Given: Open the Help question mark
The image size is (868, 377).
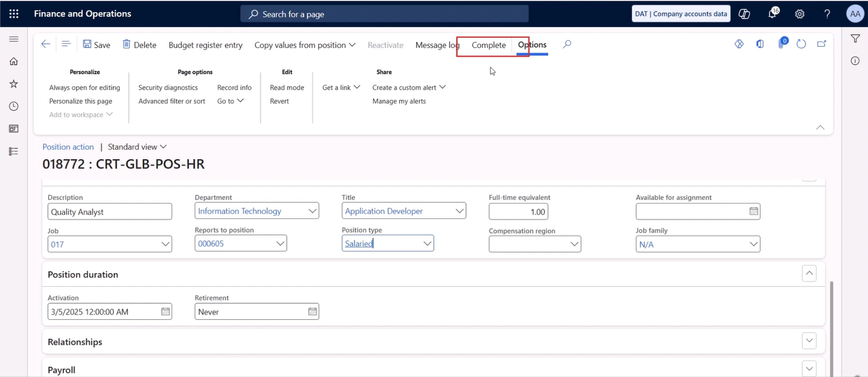Looking at the screenshot, I should 827,14.
